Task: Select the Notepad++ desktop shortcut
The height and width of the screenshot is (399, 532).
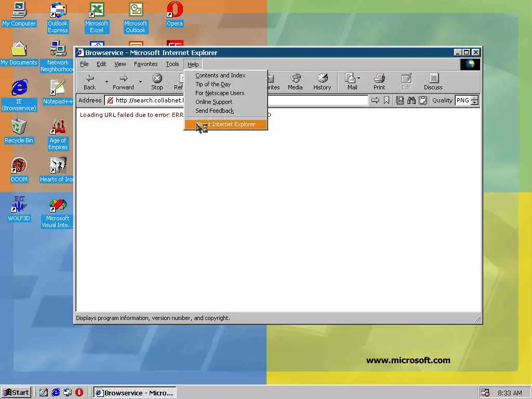Action: (58, 92)
